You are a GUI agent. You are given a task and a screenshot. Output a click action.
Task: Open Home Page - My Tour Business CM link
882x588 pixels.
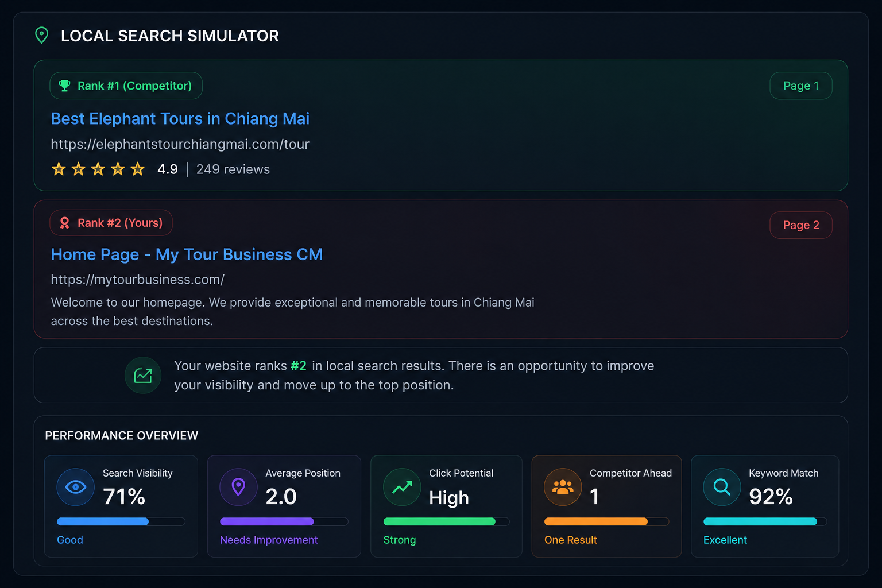coord(187,254)
